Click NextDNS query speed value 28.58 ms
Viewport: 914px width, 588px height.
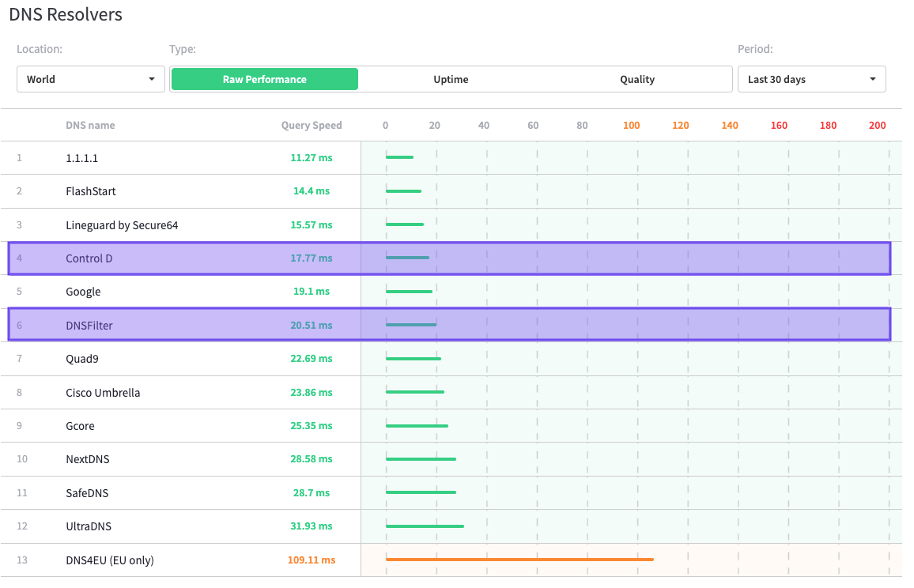tap(312, 459)
